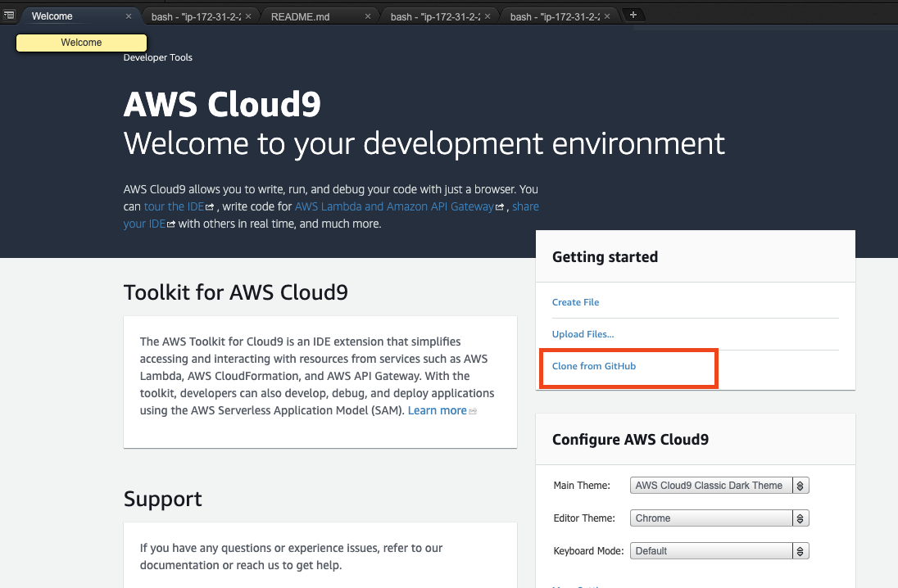This screenshot has height=588, width=898.
Task: Close the README.md tab
Action: 368,16
